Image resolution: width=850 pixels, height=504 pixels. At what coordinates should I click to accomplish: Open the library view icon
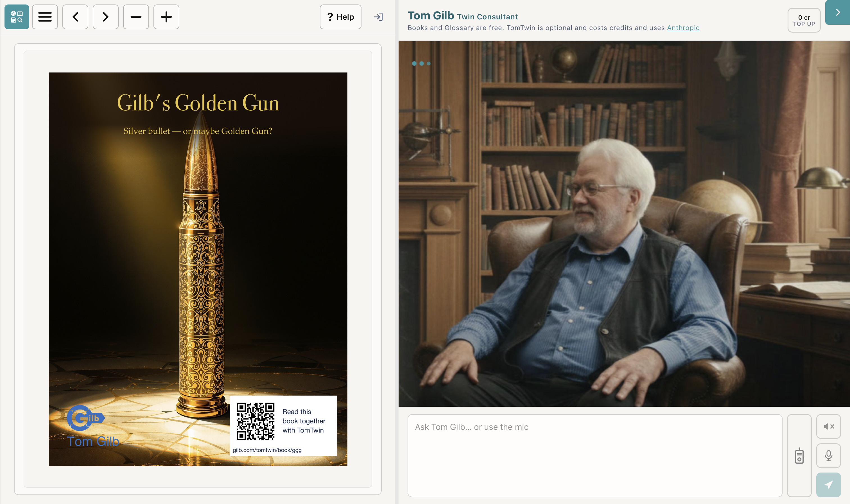(17, 17)
